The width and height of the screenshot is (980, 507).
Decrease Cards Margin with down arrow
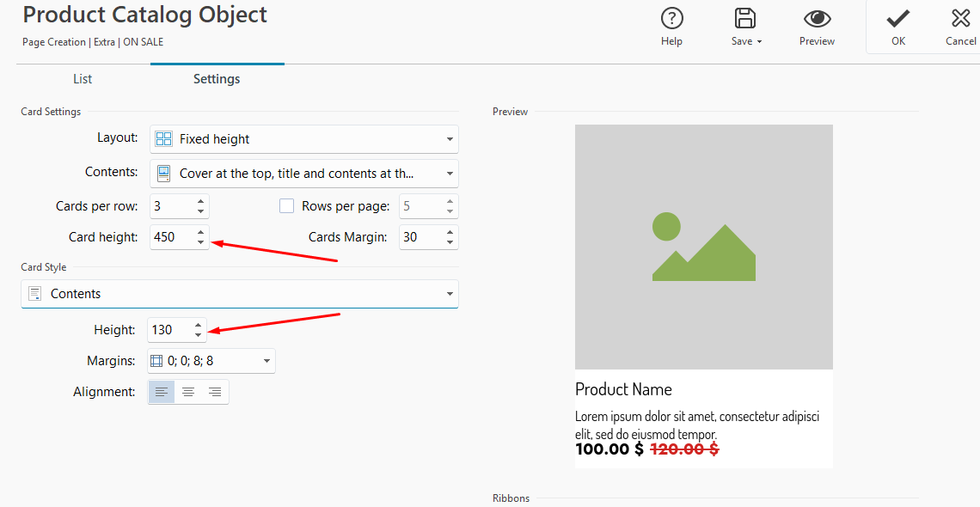tap(450, 242)
